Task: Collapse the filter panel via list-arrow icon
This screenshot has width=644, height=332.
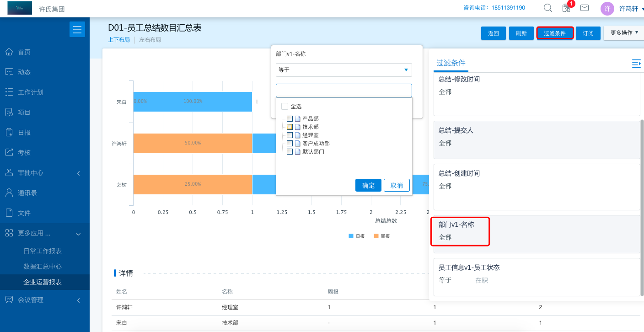Action: 636,64
